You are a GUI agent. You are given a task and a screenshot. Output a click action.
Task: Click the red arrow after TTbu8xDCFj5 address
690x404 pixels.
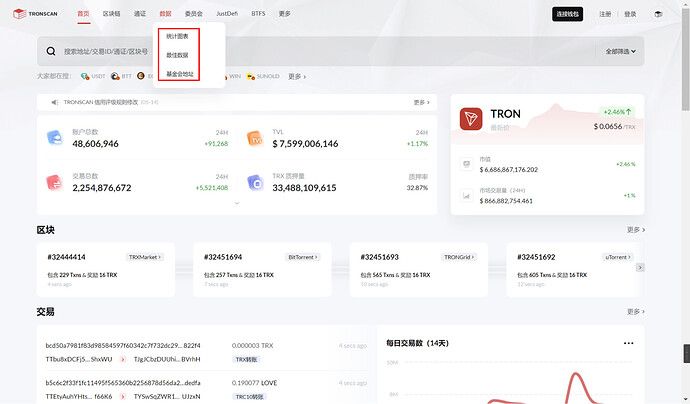click(123, 359)
